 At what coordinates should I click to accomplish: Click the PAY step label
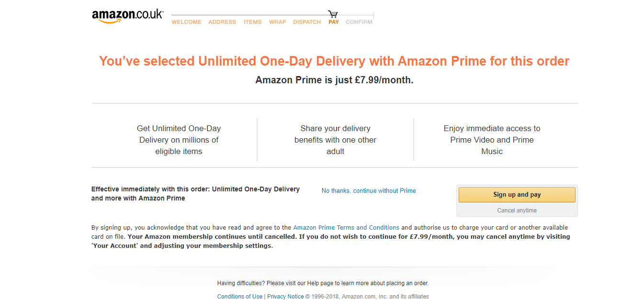click(x=333, y=22)
